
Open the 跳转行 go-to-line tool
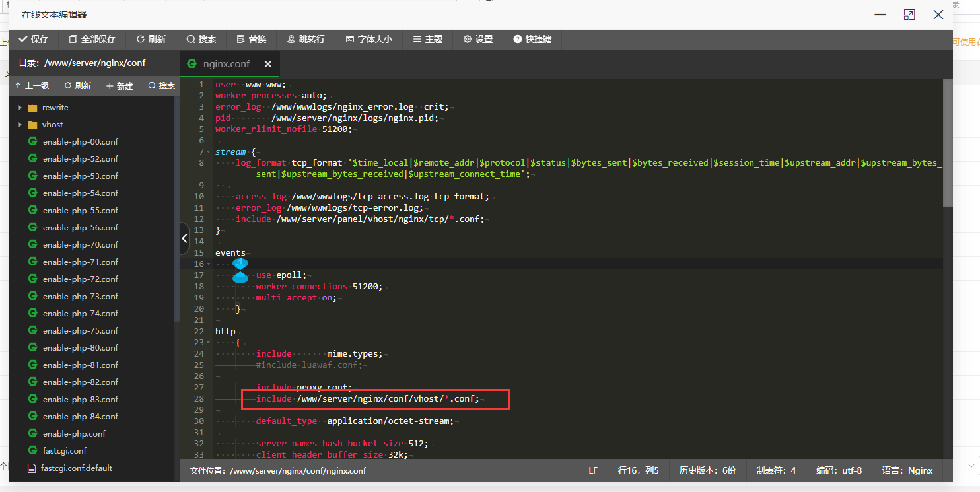(306, 39)
